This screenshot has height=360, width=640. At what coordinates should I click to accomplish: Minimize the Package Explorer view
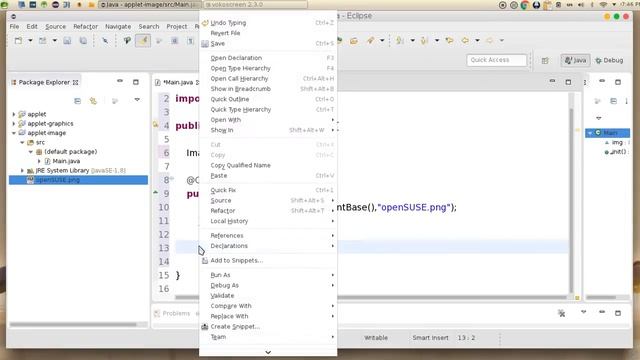(120, 81)
